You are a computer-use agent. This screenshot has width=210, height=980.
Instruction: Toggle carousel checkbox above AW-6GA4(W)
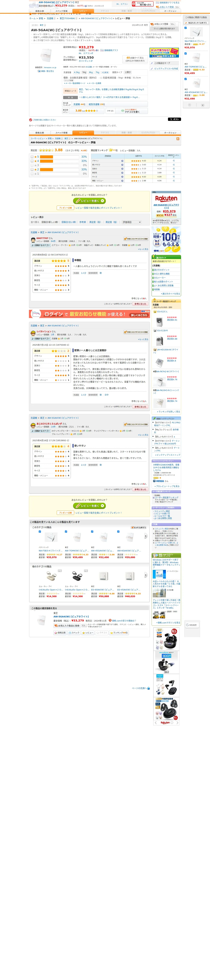coord(118,531)
